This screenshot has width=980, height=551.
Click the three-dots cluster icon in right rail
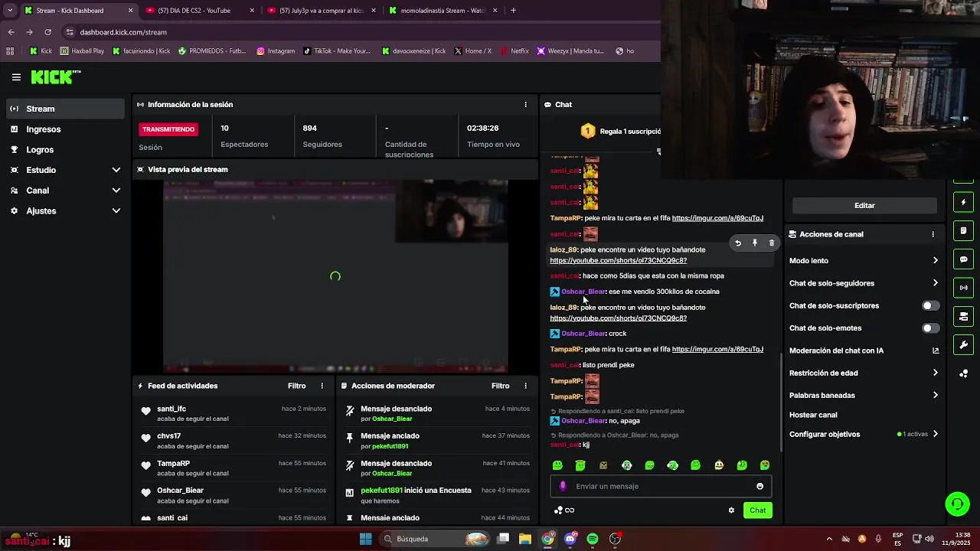[963, 373]
